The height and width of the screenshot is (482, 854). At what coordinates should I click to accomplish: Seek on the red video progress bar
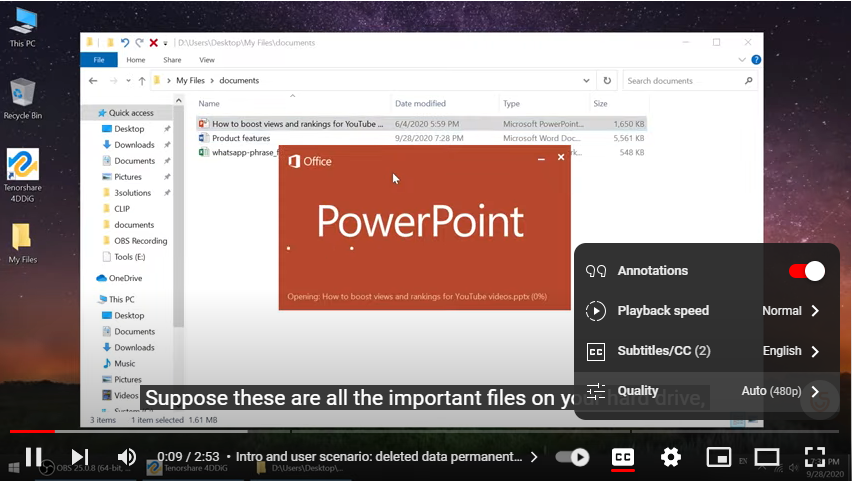click(32, 431)
